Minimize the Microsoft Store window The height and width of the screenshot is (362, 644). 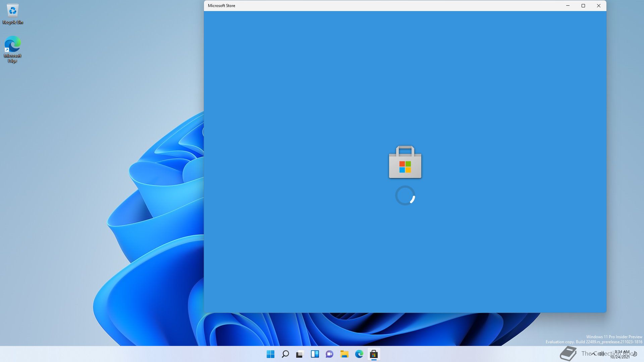(568, 6)
